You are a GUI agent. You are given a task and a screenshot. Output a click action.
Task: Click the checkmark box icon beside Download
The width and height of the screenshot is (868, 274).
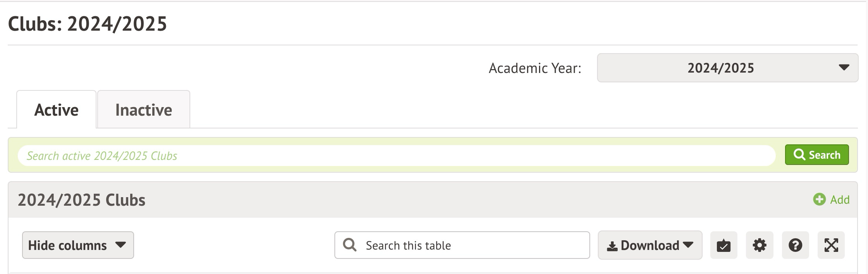click(x=723, y=245)
